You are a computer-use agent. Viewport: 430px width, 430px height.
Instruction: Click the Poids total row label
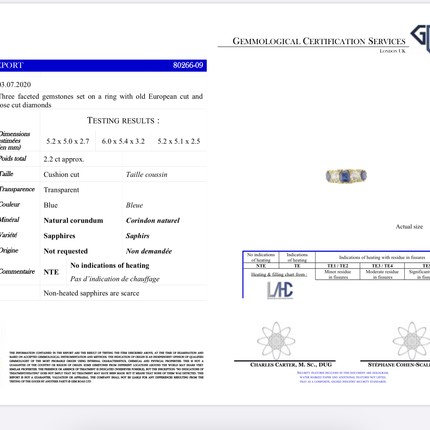pos(13,159)
